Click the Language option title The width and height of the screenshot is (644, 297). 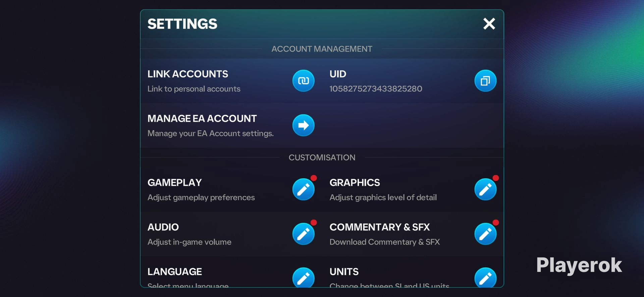pyautogui.click(x=174, y=272)
